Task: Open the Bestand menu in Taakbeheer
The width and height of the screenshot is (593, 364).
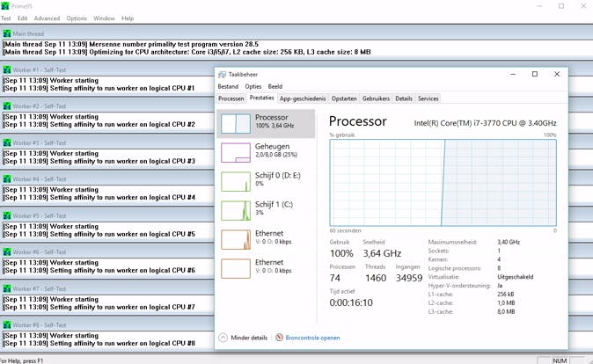Action: [228, 86]
